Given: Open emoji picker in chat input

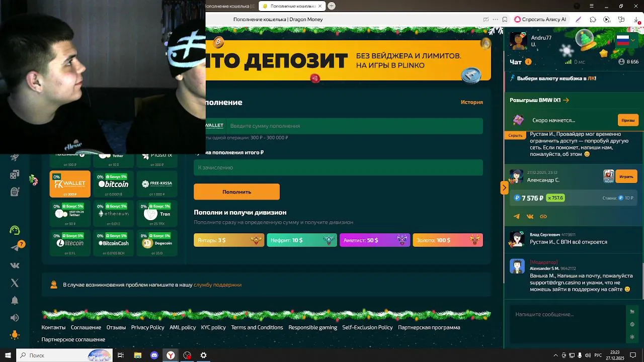Looking at the screenshot, I should point(632,324).
